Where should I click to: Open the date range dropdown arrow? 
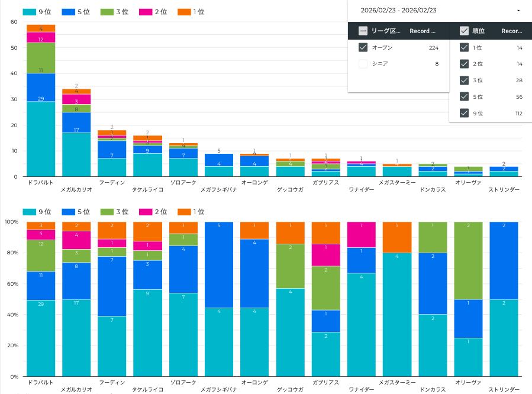click(518, 11)
